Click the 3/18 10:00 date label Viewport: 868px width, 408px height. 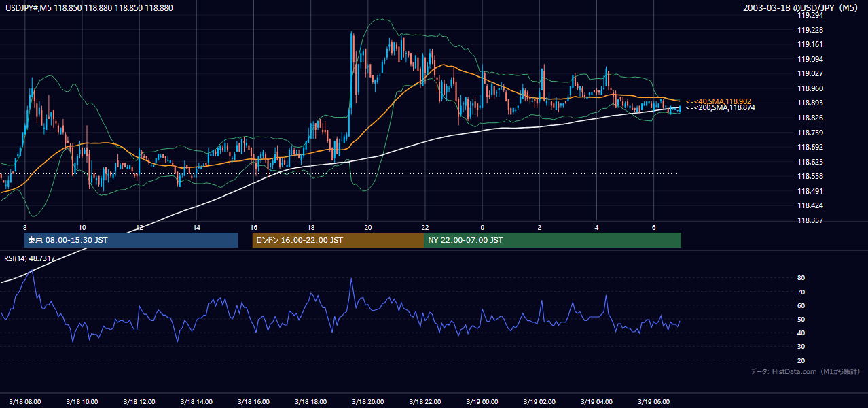(82, 401)
